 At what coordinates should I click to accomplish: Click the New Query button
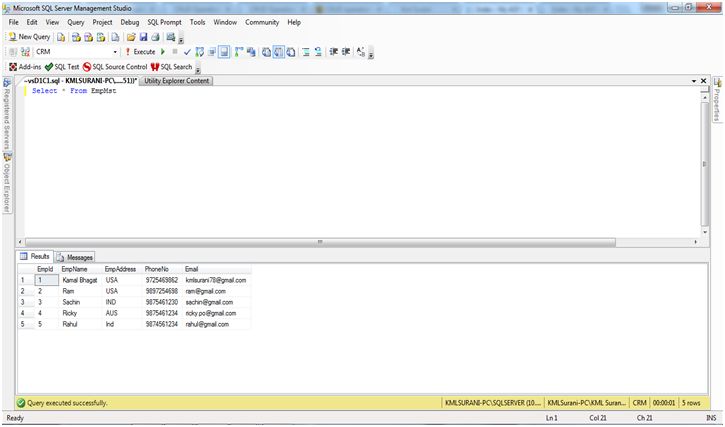point(30,37)
